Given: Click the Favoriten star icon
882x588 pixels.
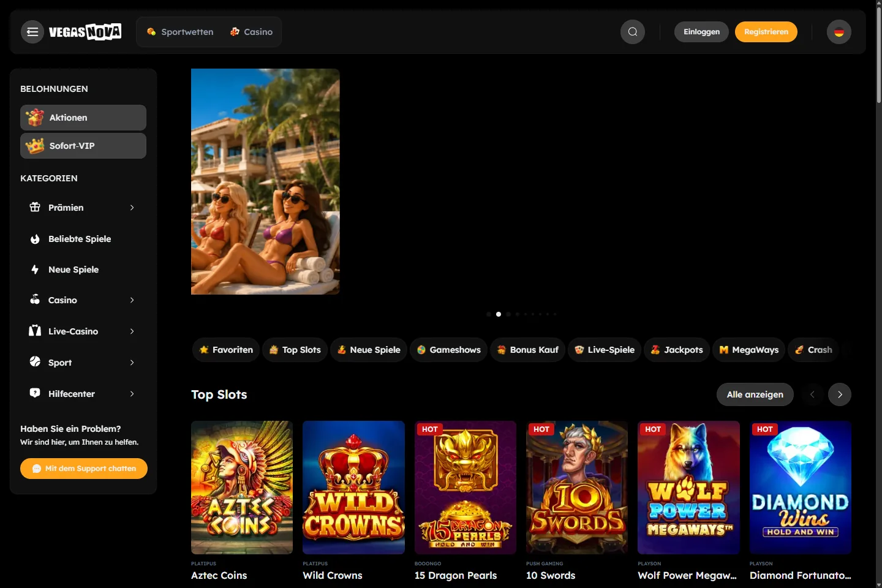Looking at the screenshot, I should [x=204, y=350].
